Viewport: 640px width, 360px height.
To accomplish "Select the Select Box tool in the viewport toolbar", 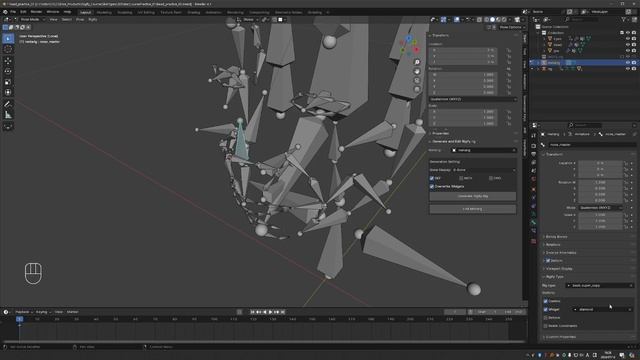I will [x=8, y=38].
